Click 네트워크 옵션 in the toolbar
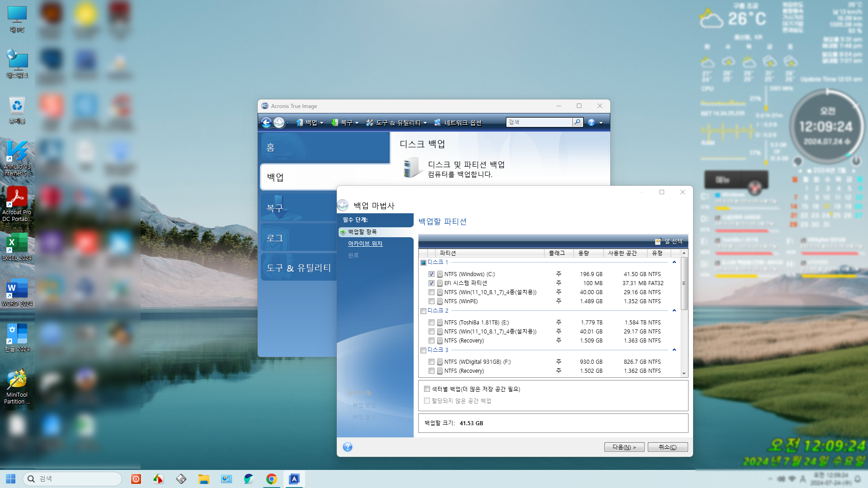Viewport: 868px width, 488px height. [458, 123]
